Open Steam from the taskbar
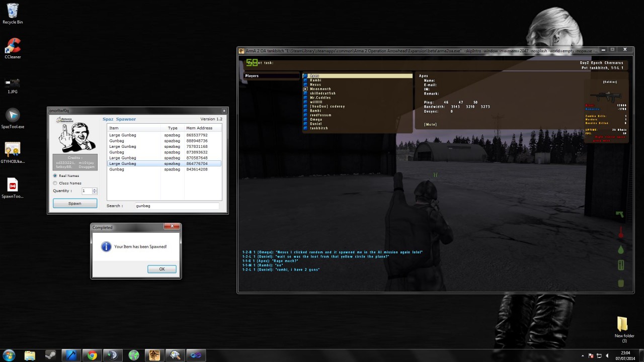This screenshot has width=644, height=362. (50, 355)
